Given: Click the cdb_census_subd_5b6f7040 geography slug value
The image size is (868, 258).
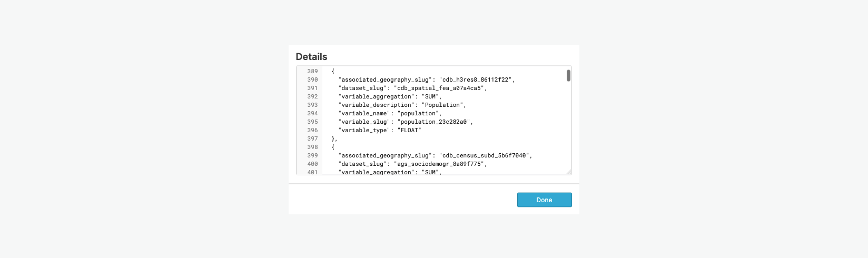Looking at the screenshot, I should click(484, 155).
